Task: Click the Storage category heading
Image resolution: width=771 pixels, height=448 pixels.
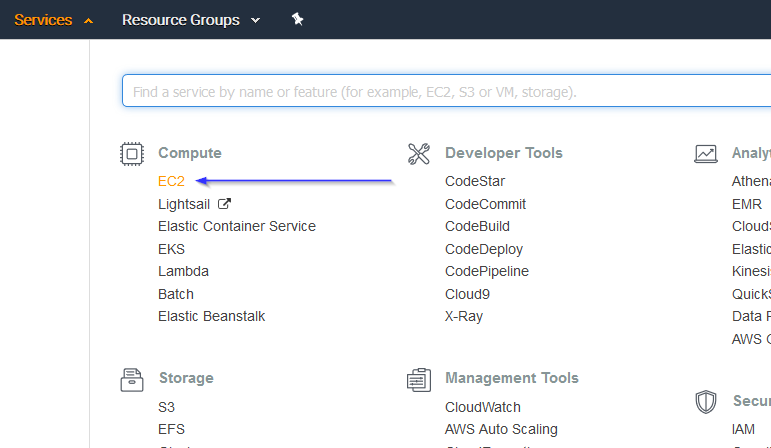Action: (186, 378)
